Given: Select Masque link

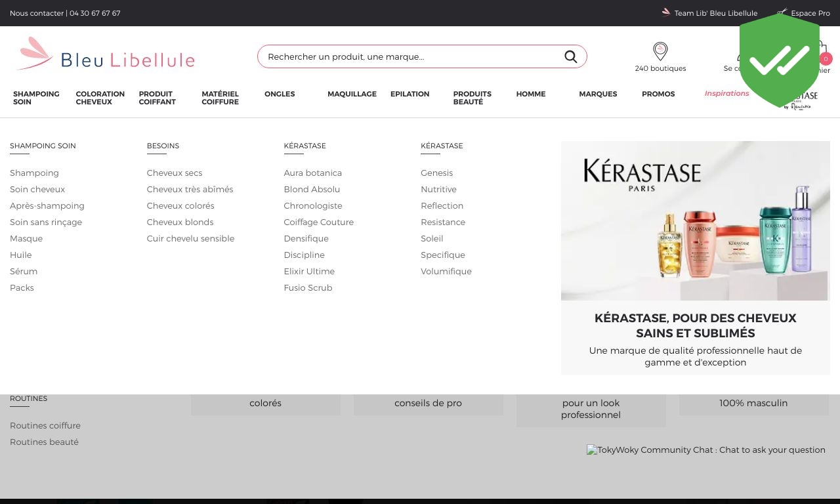Looking at the screenshot, I should [26, 238].
